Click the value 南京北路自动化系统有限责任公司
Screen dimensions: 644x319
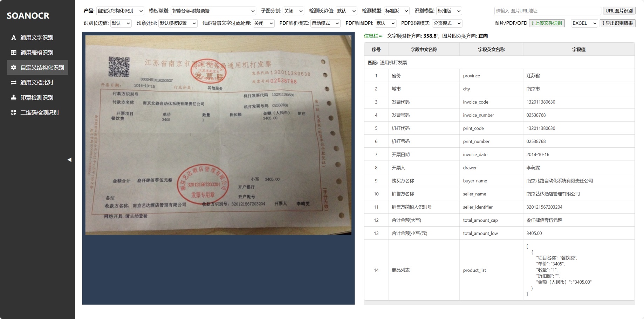(x=560, y=181)
